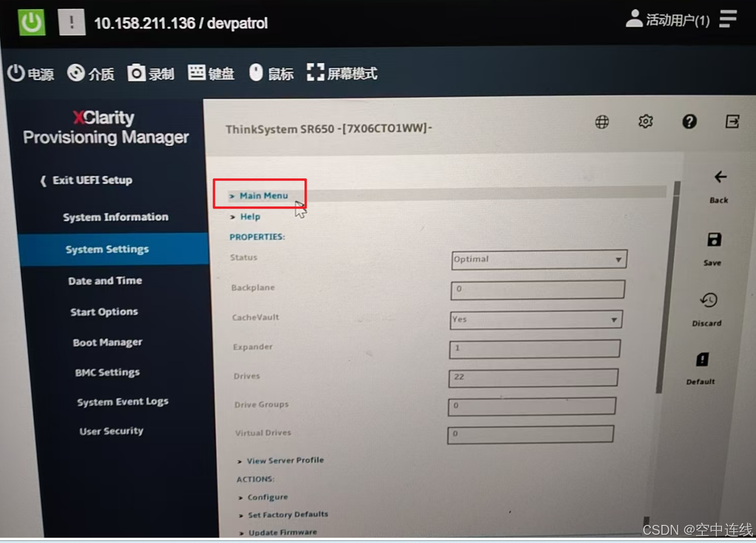Open User Security in sidebar
This screenshot has height=543, width=756.
[112, 431]
